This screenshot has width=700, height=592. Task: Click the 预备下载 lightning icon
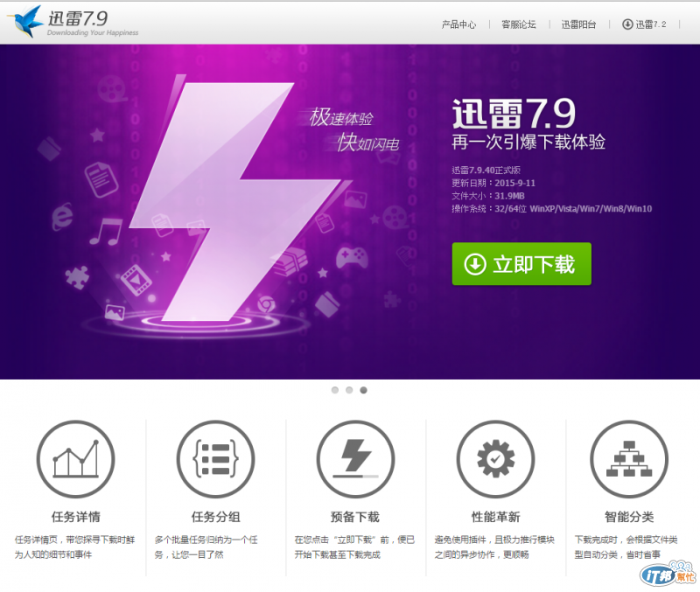tap(355, 459)
